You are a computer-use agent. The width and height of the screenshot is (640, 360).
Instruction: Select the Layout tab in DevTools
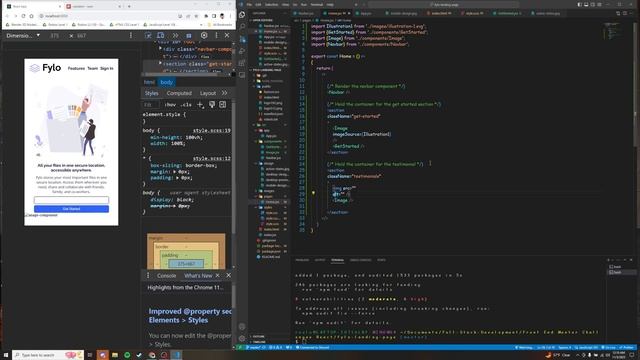(208, 93)
